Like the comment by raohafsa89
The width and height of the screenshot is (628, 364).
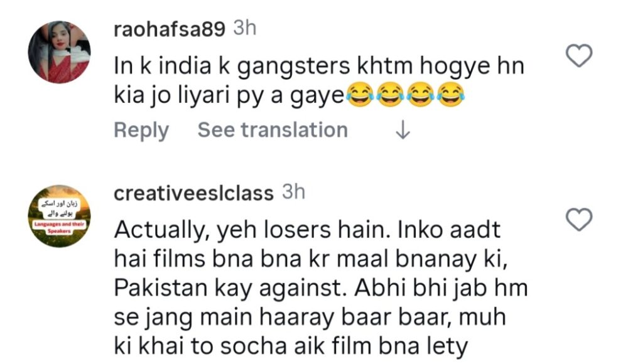pyautogui.click(x=580, y=57)
